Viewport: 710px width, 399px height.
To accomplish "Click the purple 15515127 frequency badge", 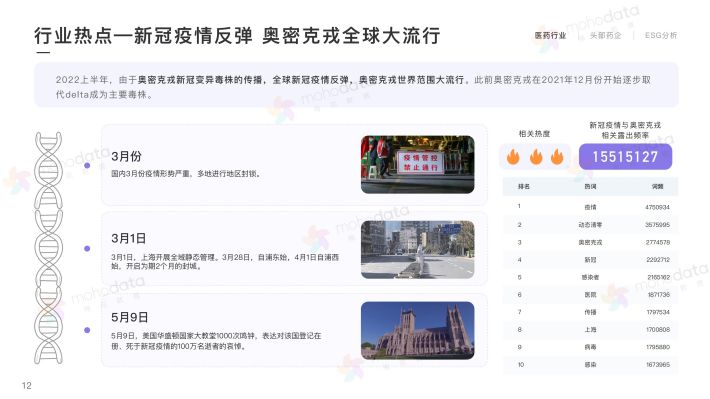I will [625, 157].
